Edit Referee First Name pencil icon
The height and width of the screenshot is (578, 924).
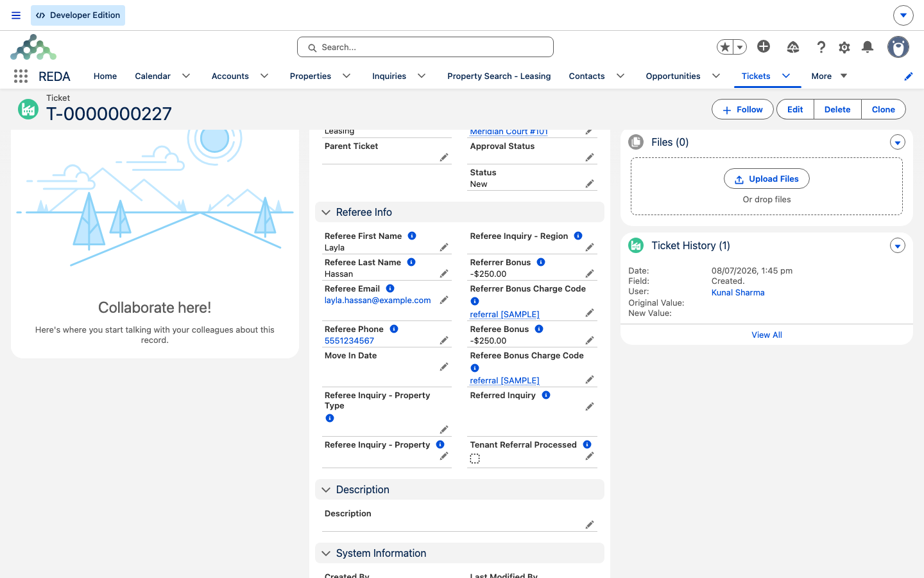pyautogui.click(x=444, y=247)
